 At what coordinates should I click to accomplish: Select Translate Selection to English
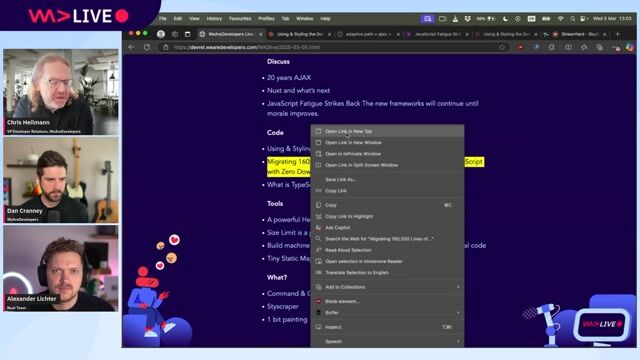tap(387, 273)
